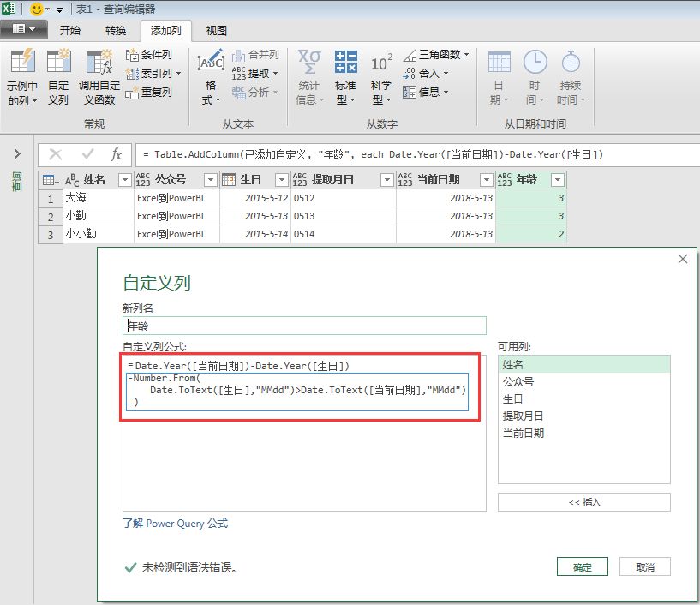The height and width of the screenshot is (605, 700).
Task: Open filter dropdown for 姓名 column header
Action: point(124,180)
